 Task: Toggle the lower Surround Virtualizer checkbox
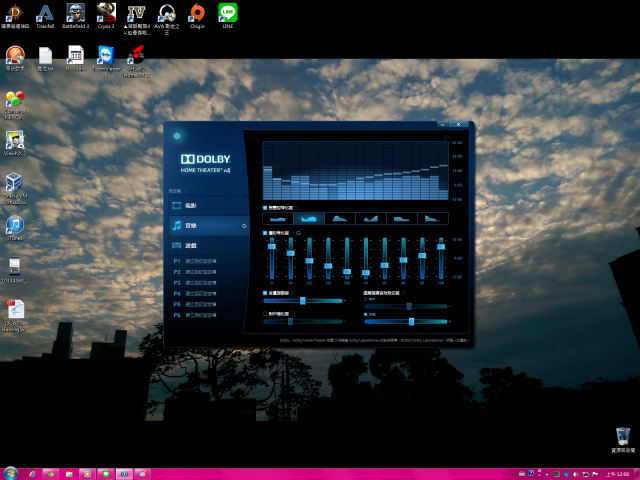[x=366, y=315]
